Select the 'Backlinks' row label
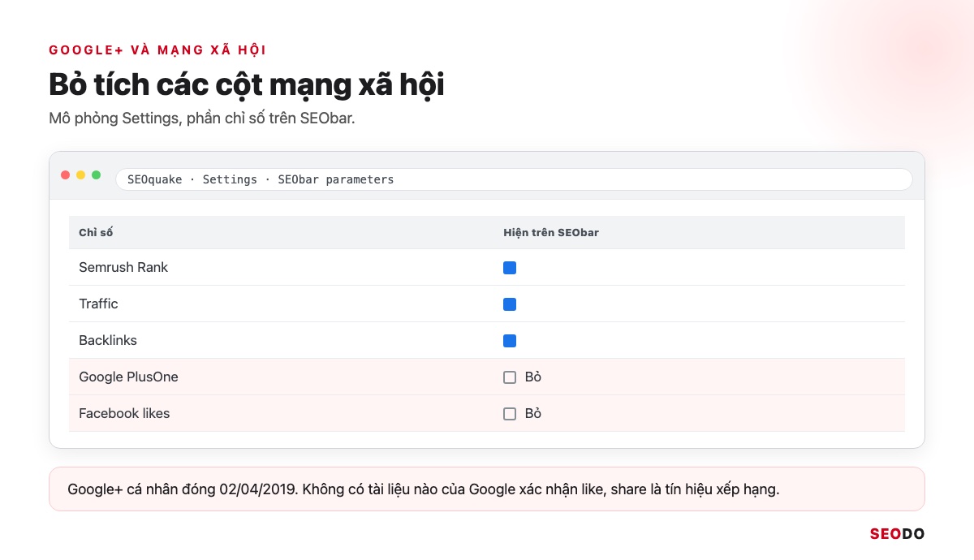 [108, 340]
